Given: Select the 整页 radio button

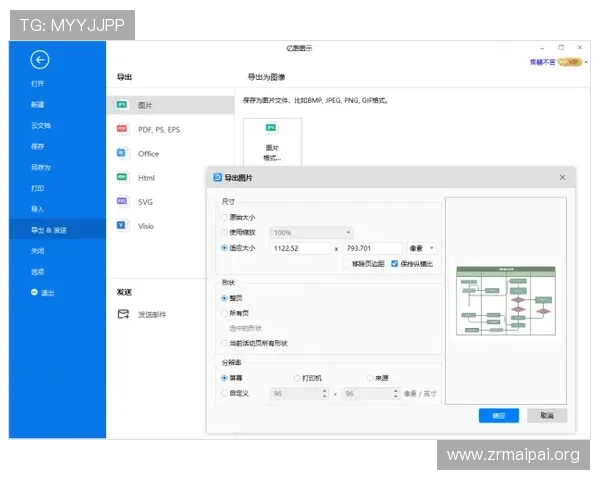Looking at the screenshot, I should [224, 298].
